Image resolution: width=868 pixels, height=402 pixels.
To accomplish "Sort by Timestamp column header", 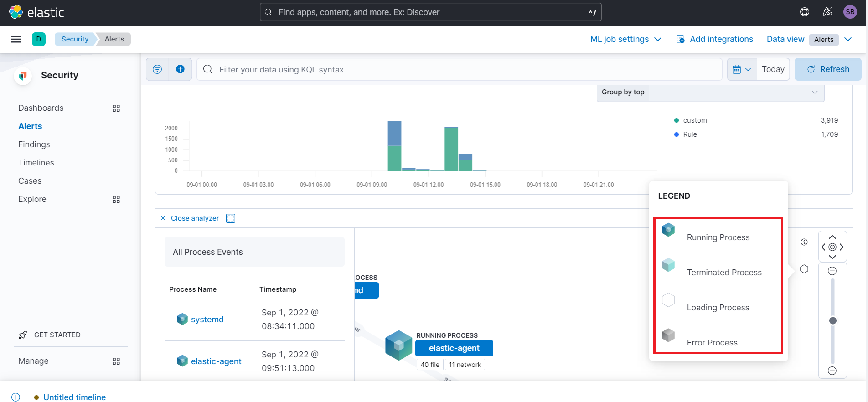I will (278, 289).
